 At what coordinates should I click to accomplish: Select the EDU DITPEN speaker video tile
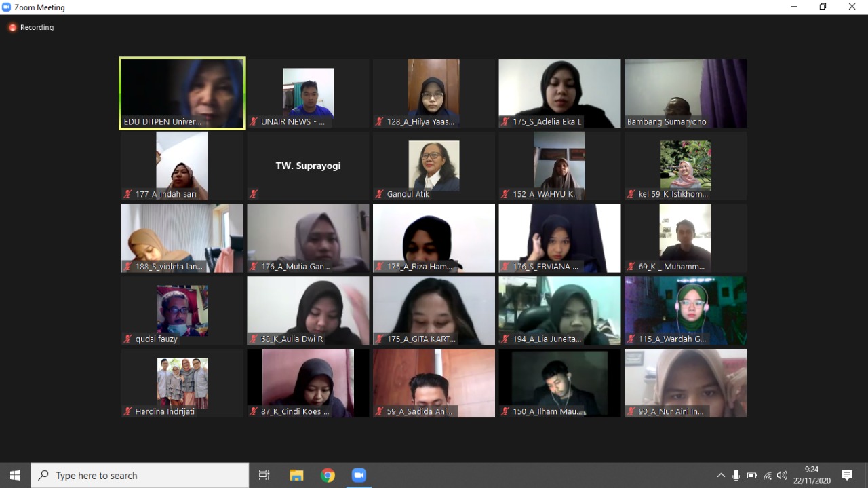tap(182, 93)
